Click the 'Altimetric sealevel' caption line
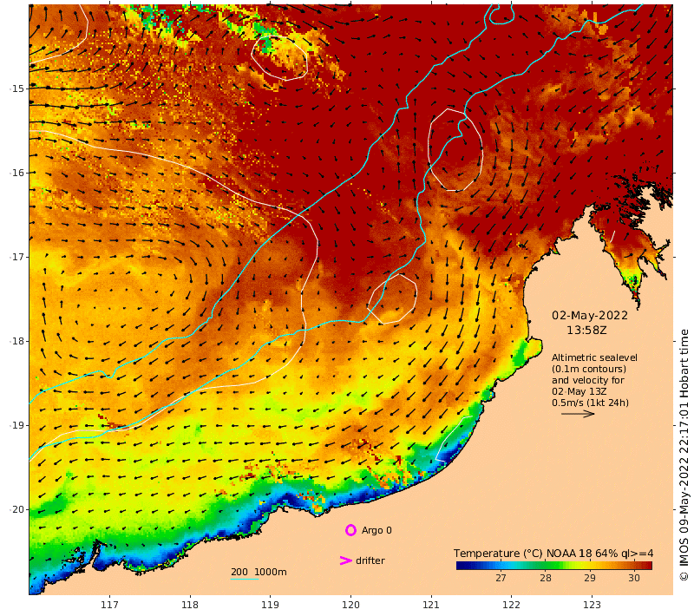 (594, 357)
